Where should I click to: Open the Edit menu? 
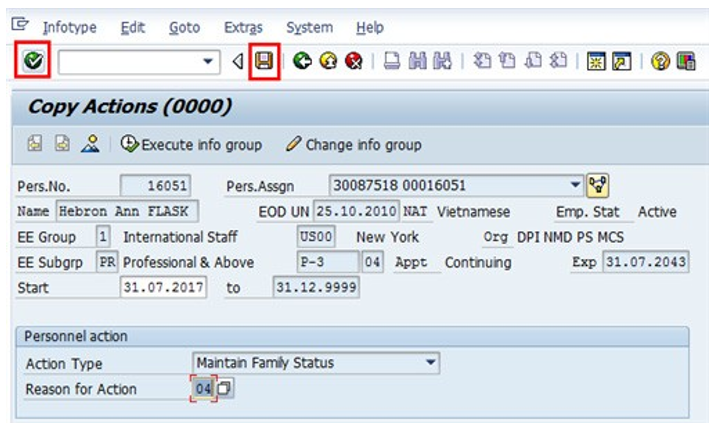133,28
